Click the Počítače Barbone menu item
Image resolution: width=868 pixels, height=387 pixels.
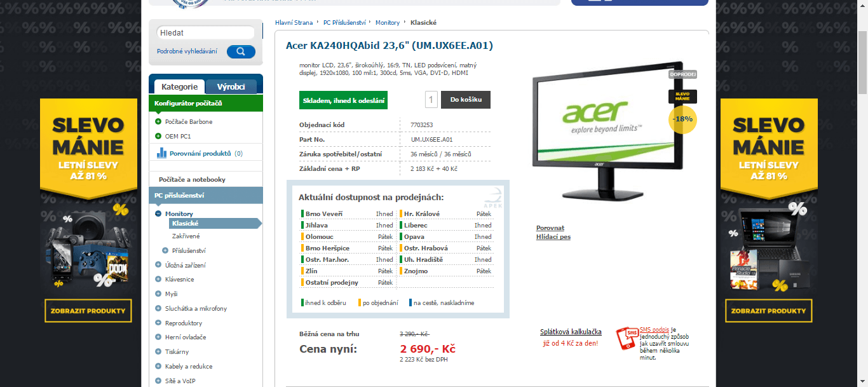click(189, 121)
